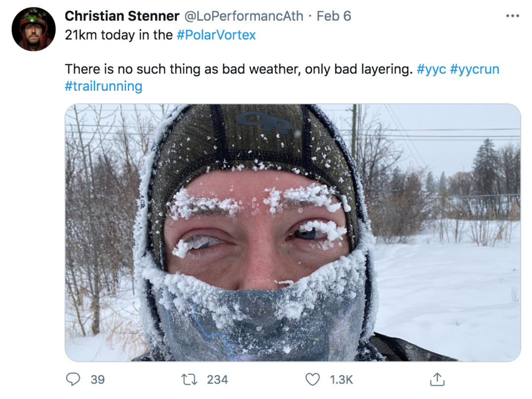Click the Christian Stenner display name
532x399 pixels.
tap(122, 16)
